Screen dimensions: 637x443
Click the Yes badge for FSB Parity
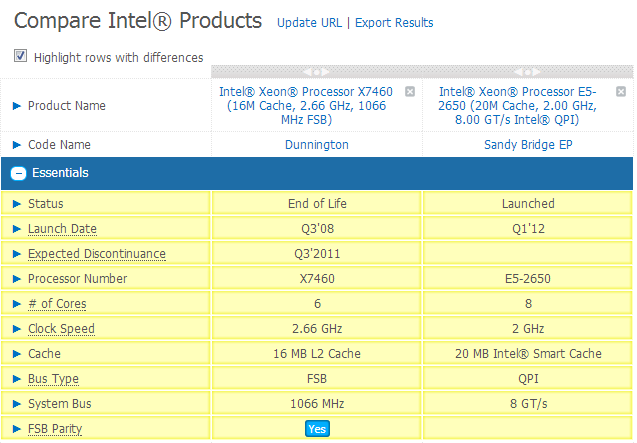[x=317, y=429]
